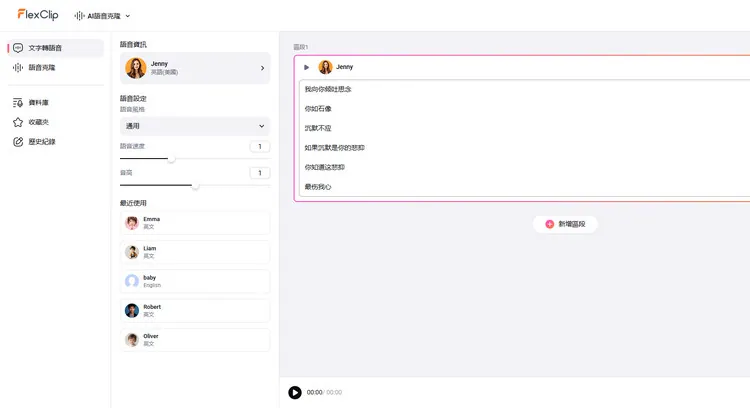Image resolution: width=750 pixels, height=408 pixels.
Task: Click the pitch value field
Action: click(x=260, y=173)
